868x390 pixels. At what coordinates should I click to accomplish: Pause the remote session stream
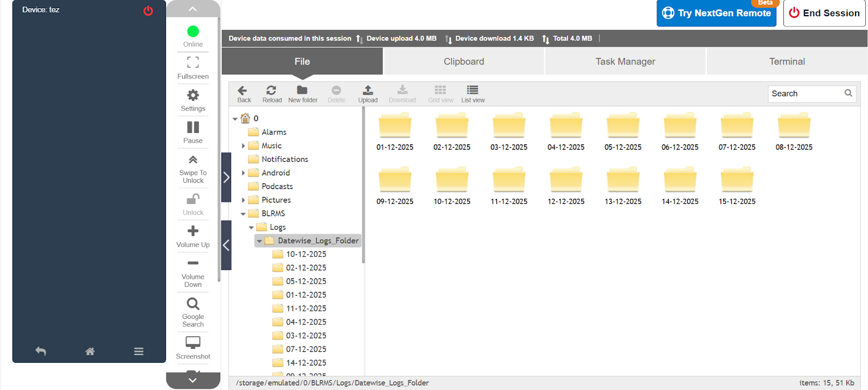(x=193, y=127)
